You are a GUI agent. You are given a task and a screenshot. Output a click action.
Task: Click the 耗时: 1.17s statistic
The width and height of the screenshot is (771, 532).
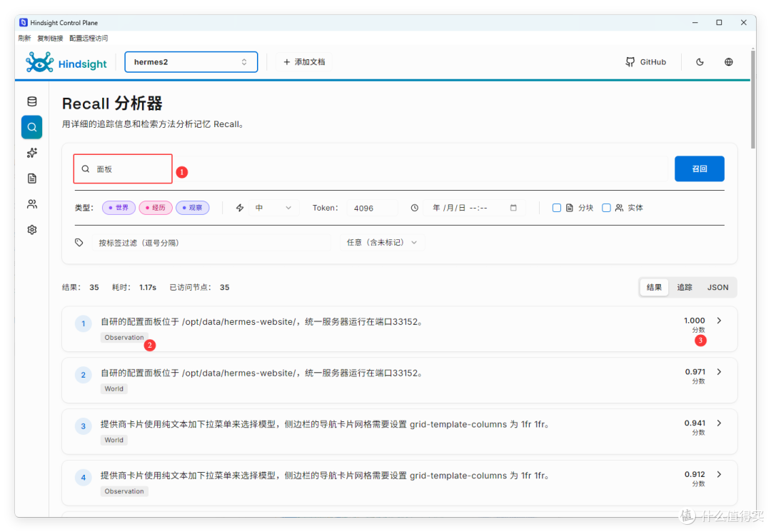(133, 288)
